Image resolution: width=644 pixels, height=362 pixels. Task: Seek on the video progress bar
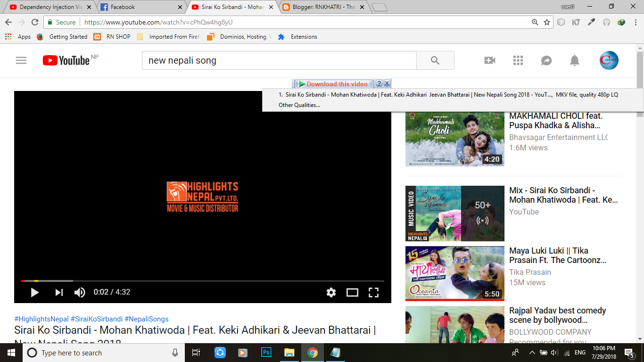[x=203, y=281]
